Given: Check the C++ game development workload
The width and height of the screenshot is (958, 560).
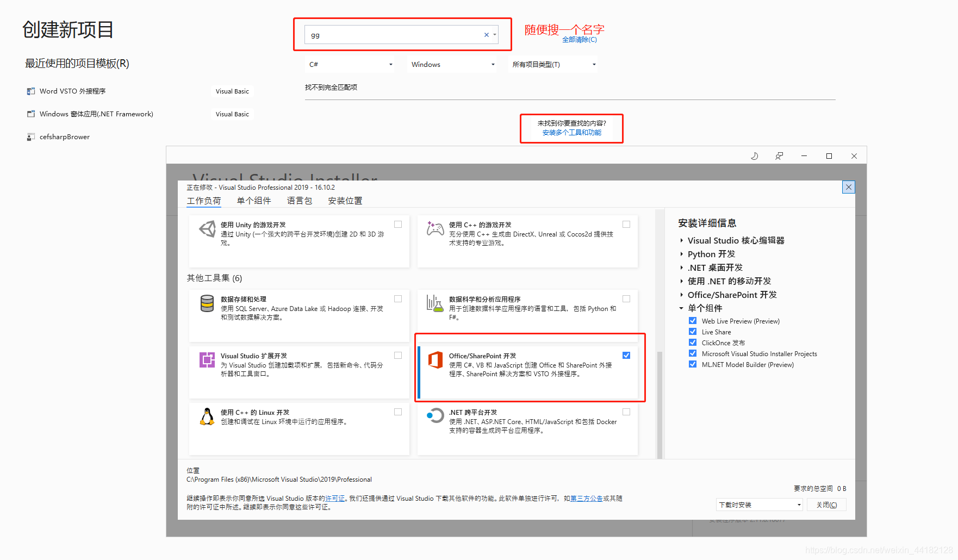Looking at the screenshot, I should [x=626, y=225].
